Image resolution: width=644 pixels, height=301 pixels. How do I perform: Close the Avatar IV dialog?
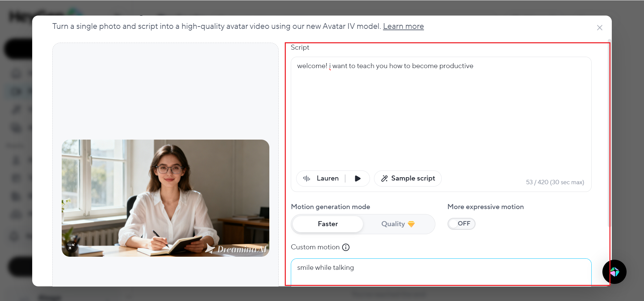click(x=600, y=28)
